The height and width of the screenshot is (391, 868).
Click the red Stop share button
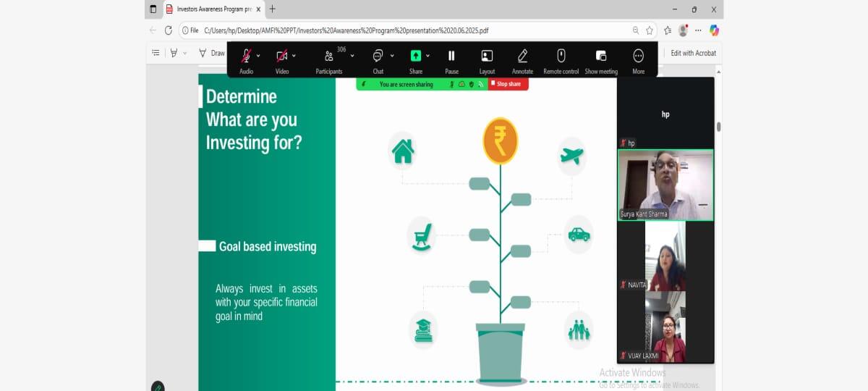point(509,84)
